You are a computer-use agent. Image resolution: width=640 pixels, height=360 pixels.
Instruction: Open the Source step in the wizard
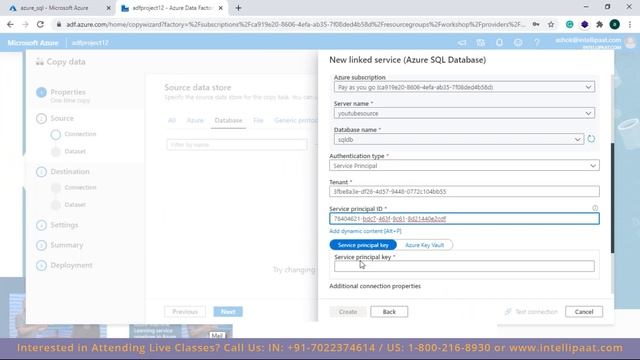(62, 118)
